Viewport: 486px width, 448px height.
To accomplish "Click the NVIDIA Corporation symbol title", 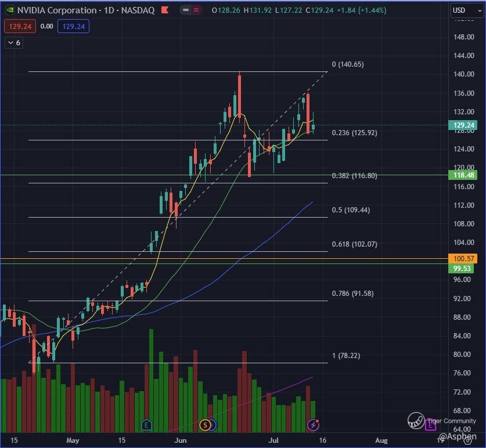I will click(x=57, y=10).
